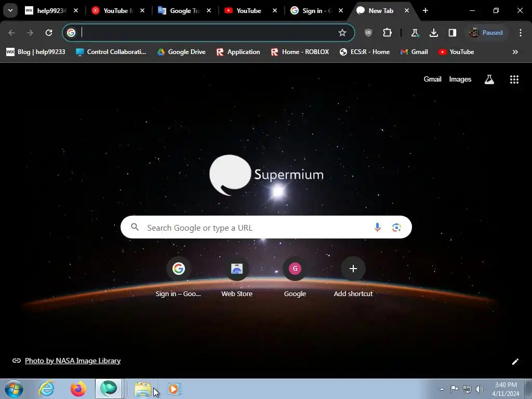
Task: Bookmark this page with the star
Action: 342,33
